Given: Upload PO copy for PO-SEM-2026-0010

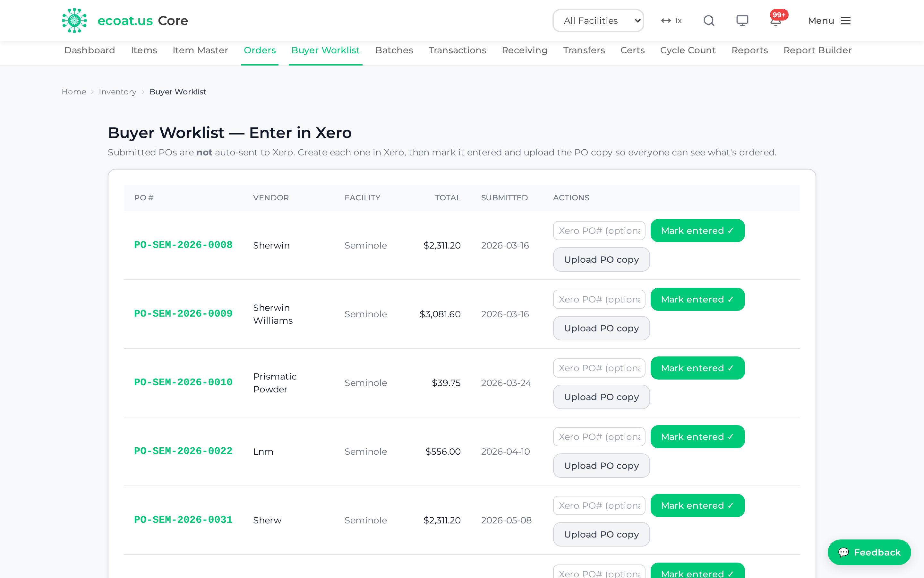Looking at the screenshot, I should [601, 397].
